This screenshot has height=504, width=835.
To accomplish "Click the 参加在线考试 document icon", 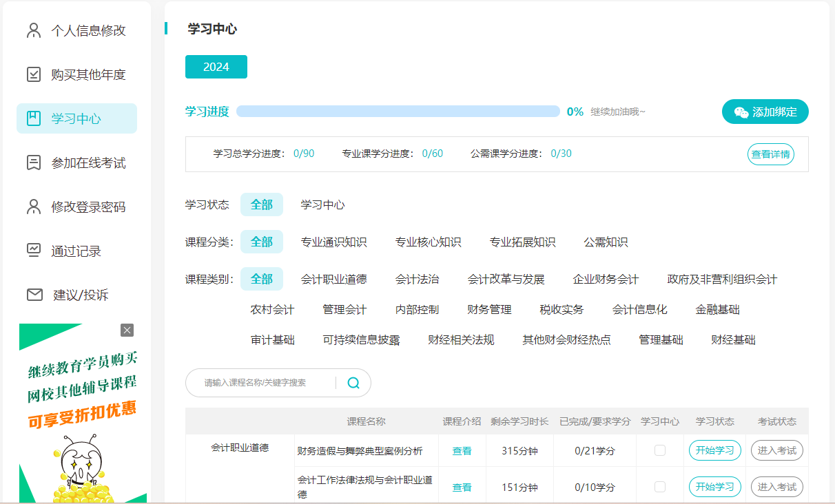I will [33, 162].
